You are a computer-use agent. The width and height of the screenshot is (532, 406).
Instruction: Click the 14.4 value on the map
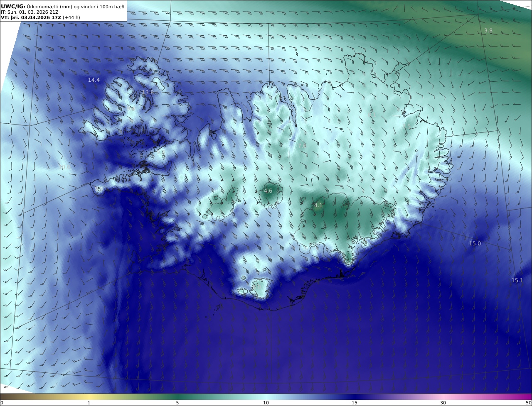point(94,80)
